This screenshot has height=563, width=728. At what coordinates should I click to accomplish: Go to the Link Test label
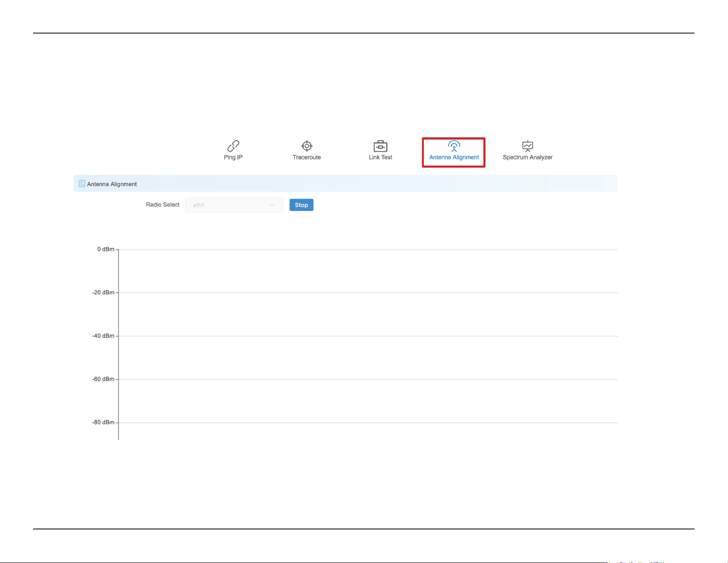pos(380,157)
